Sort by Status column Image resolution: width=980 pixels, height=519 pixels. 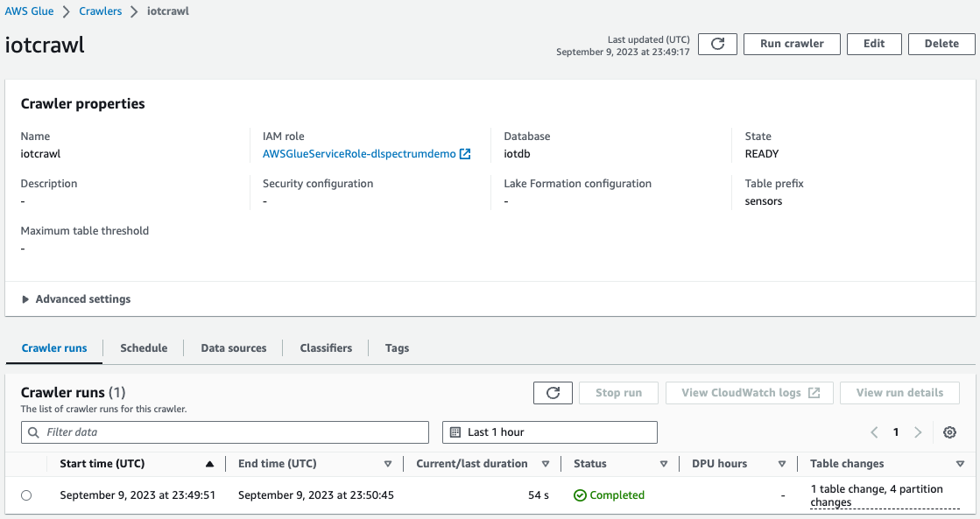pyautogui.click(x=664, y=464)
